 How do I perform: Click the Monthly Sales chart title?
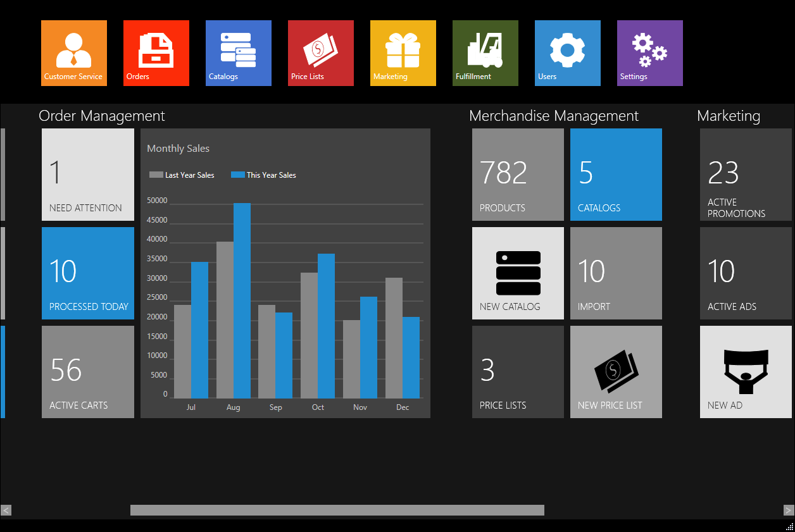(178, 149)
